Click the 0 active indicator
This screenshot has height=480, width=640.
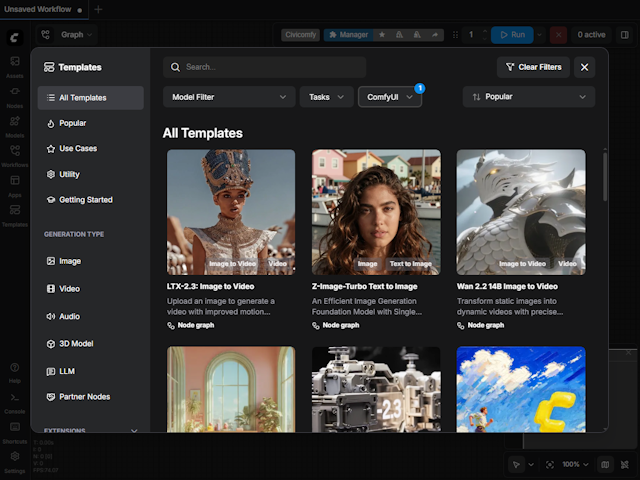pos(591,35)
